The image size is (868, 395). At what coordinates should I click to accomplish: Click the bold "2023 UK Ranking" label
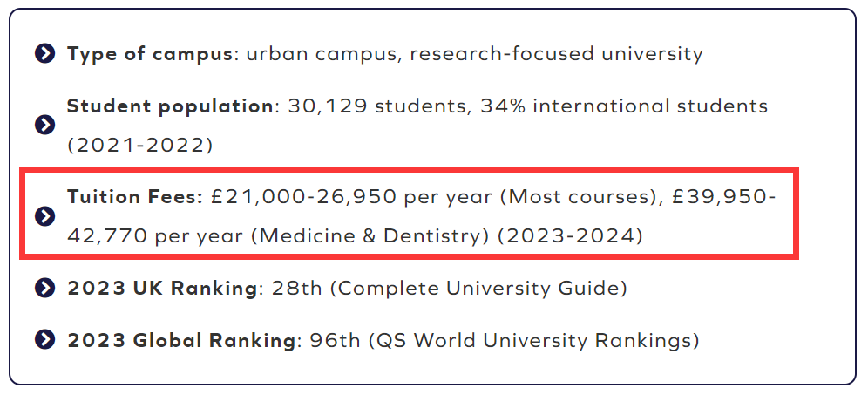point(162,289)
